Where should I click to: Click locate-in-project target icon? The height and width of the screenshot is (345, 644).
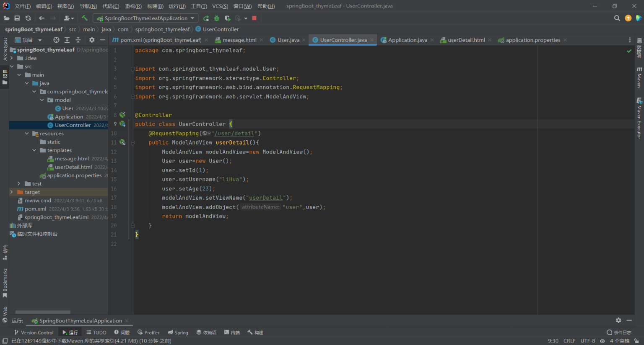(56, 40)
